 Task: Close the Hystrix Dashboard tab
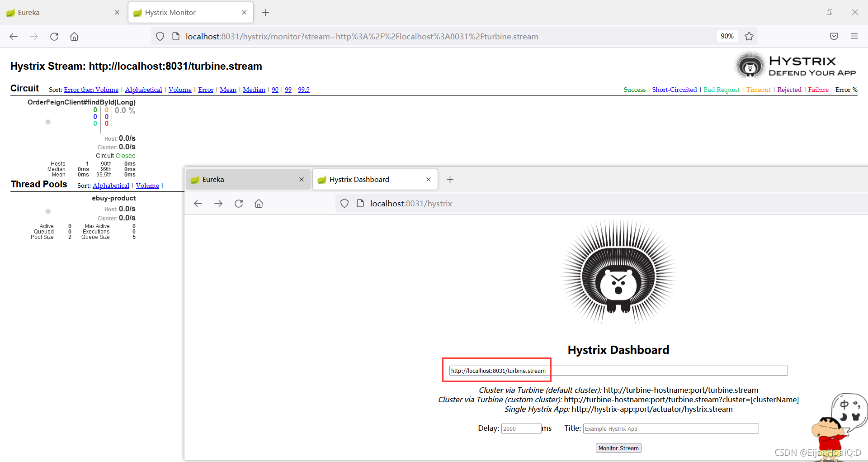coord(429,180)
